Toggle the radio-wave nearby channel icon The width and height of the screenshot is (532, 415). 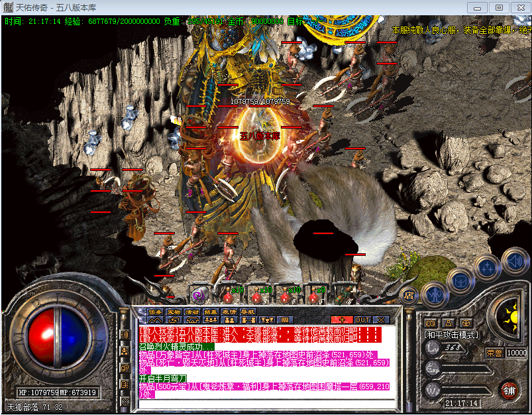coord(125,402)
